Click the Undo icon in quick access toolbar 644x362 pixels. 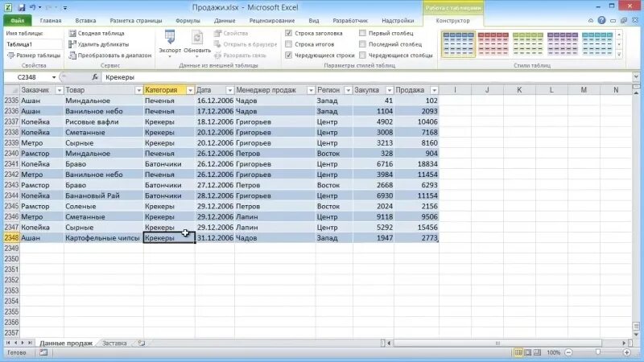click(33, 7)
